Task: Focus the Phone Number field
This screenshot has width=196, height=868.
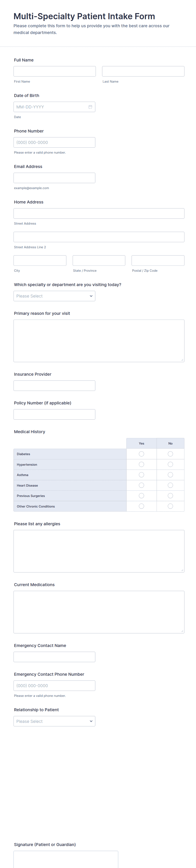Action: [54, 142]
